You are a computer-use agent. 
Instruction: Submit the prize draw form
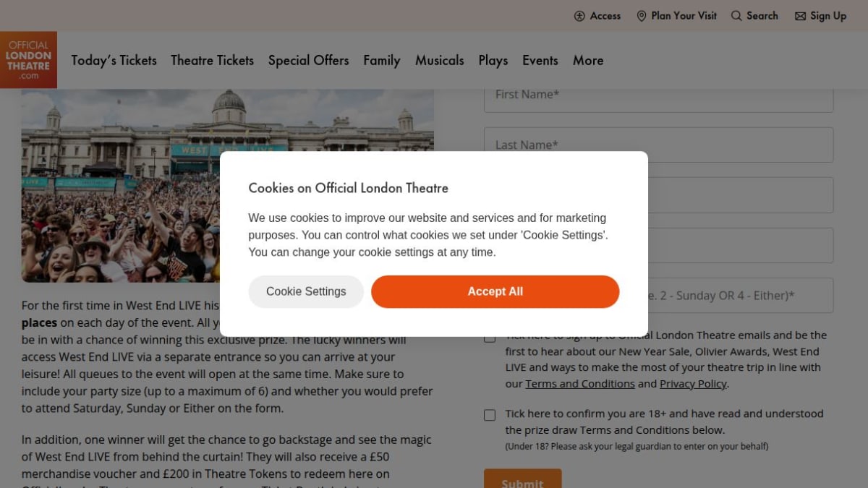coord(522,479)
